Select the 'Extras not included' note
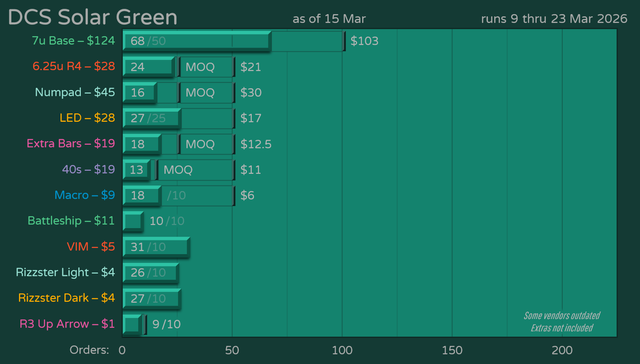The height and width of the screenshot is (364, 640). [562, 328]
